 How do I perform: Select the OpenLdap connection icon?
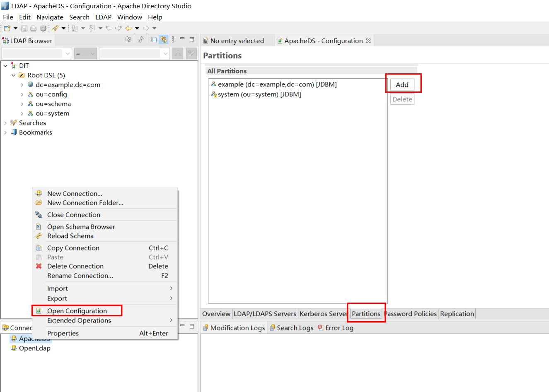tap(14, 348)
